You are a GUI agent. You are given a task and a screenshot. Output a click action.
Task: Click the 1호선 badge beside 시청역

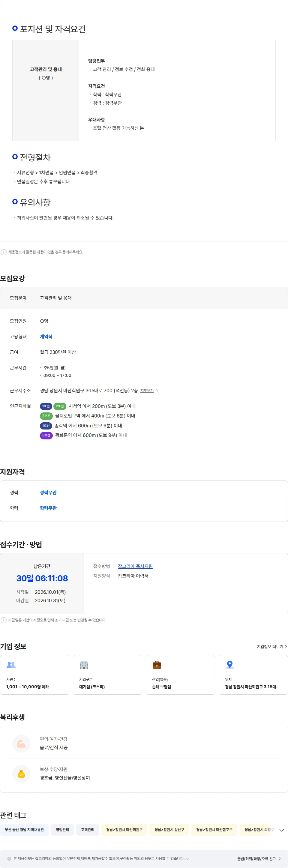[46, 406]
